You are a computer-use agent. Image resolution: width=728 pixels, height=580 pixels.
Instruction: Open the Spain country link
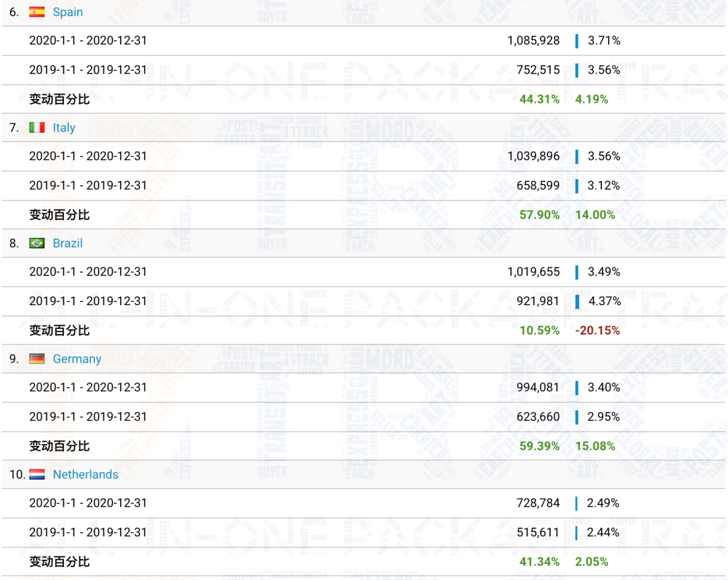[x=68, y=12]
